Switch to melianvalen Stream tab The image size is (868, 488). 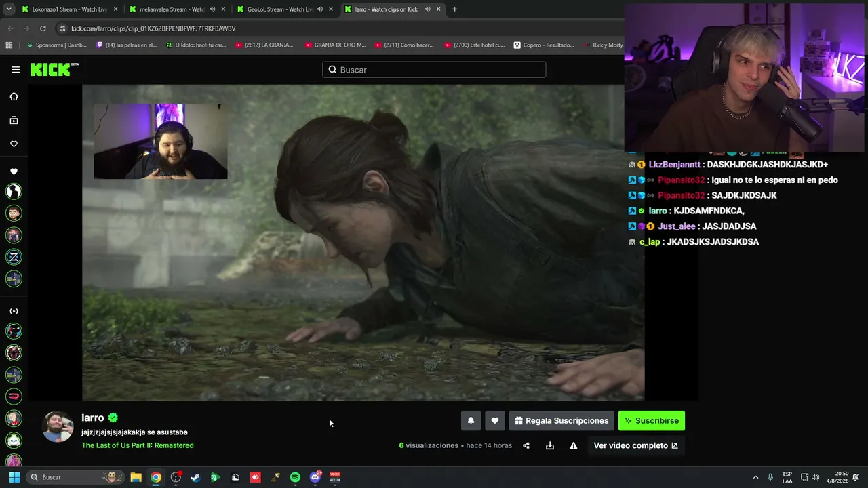coord(172,9)
